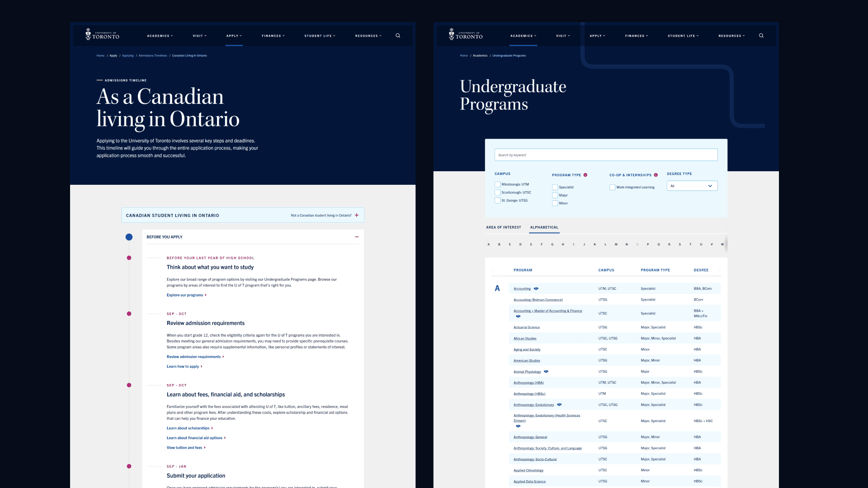Expand the Visit menu on the Undergraduate Programs page
The height and width of the screenshot is (488, 868).
pyautogui.click(x=563, y=36)
